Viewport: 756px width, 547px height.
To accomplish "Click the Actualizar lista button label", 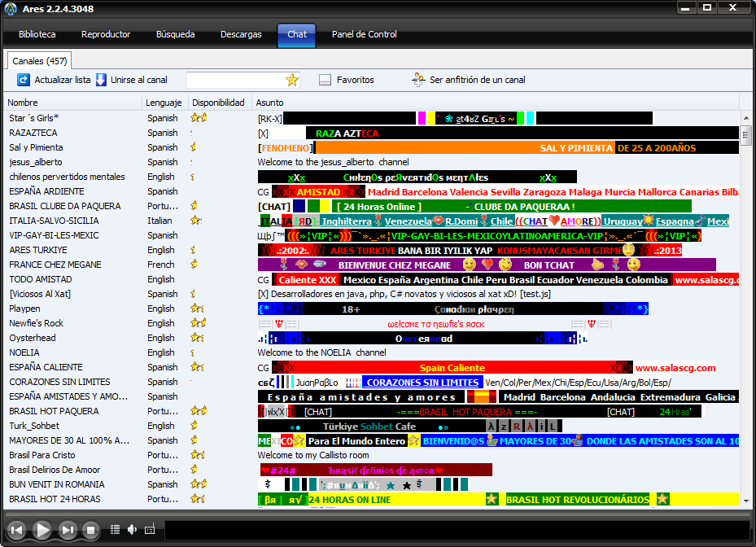I will point(62,80).
